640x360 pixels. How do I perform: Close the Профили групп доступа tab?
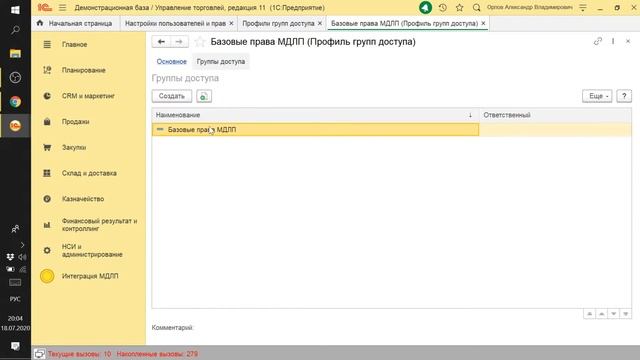[320, 23]
